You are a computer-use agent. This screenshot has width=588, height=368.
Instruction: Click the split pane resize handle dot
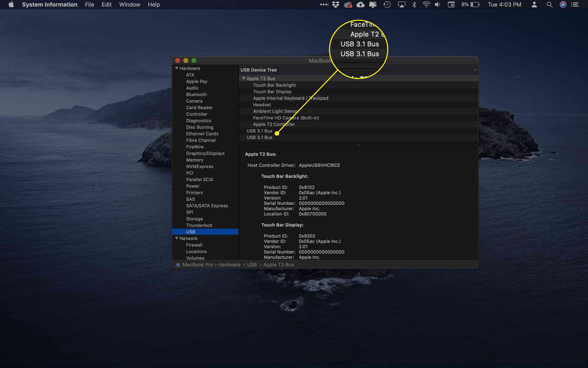tap(358, 145)
